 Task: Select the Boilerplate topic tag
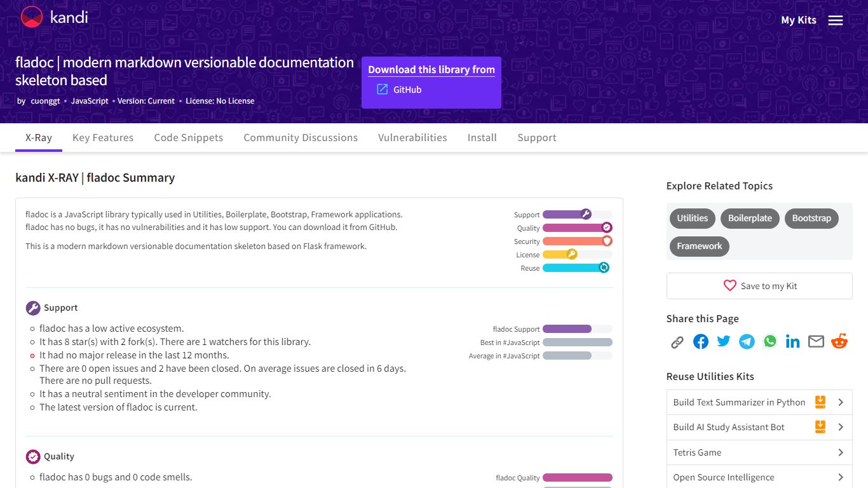(750, 219)
